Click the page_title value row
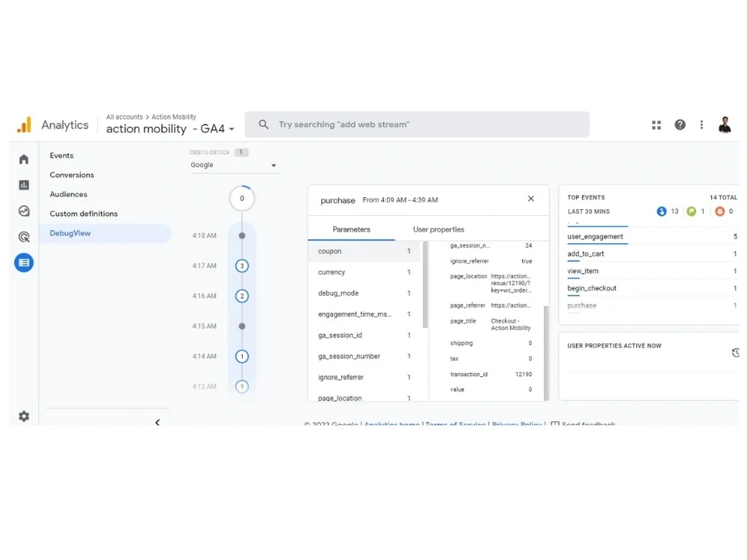This screenshot has width=747, height=560. coord(491,324)
